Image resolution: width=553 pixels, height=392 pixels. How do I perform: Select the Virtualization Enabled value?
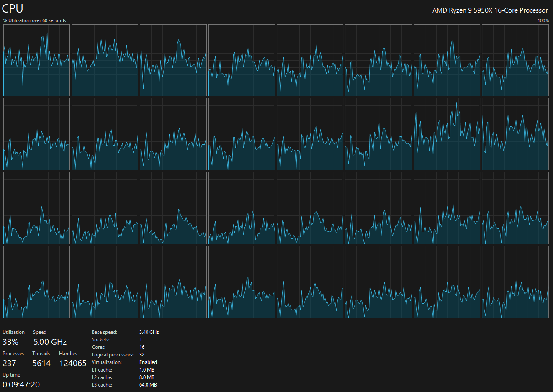pos(148,362)
